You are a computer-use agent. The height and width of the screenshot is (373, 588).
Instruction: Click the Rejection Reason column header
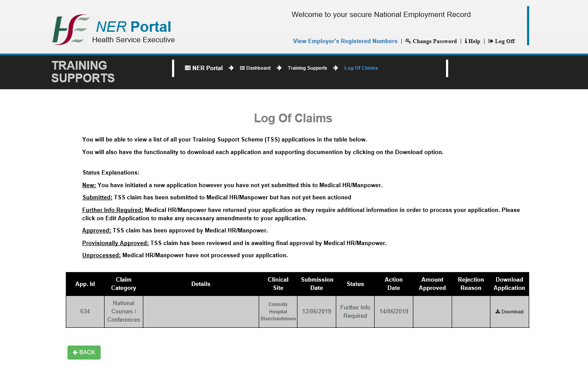pos(471,284)
